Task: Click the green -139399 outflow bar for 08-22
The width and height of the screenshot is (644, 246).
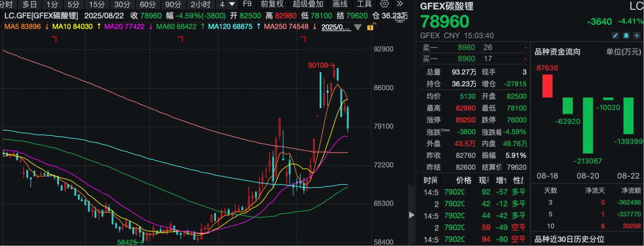Action: tap(628, 116)
